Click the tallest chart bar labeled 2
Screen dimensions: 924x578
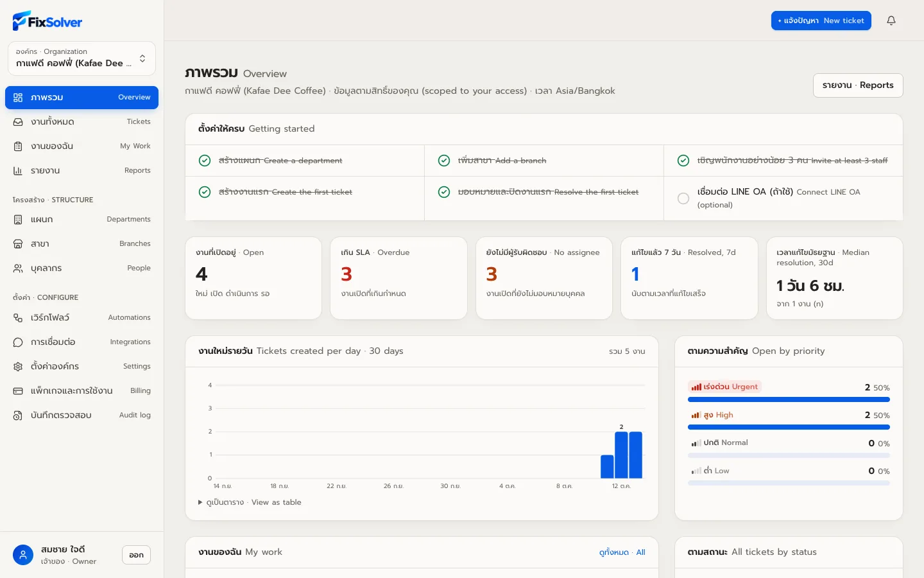click(621, 455)
